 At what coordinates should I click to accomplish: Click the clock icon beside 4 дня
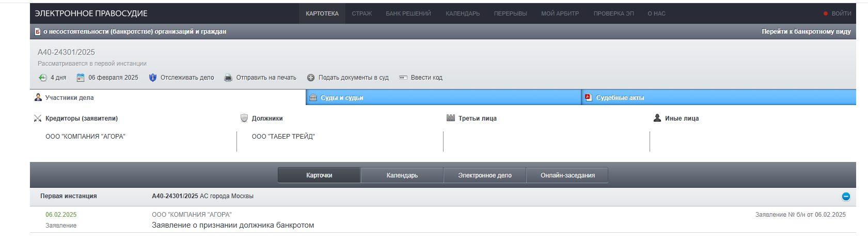click(43, 78)
